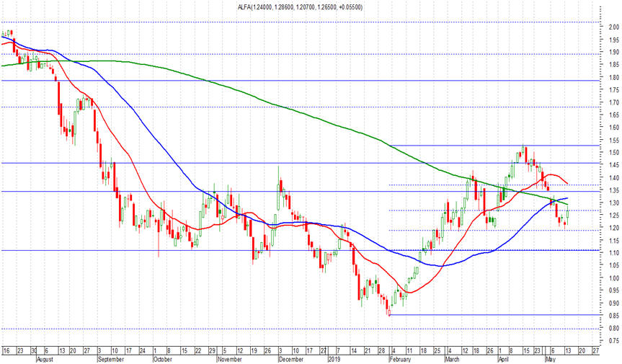This screenshot has height=364, width=622.
Task: Click the August month label
Action: (x=45, y=359)
